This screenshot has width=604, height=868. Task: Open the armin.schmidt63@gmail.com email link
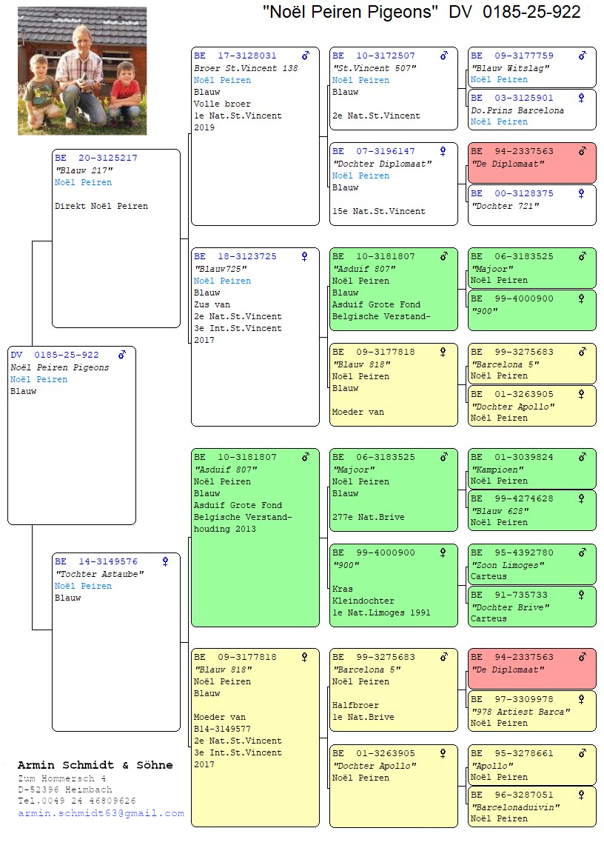[x=101, y=813]
